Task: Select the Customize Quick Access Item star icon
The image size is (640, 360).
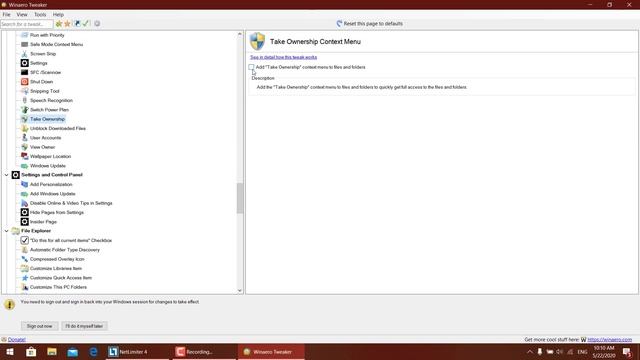Action: [24, 278]
